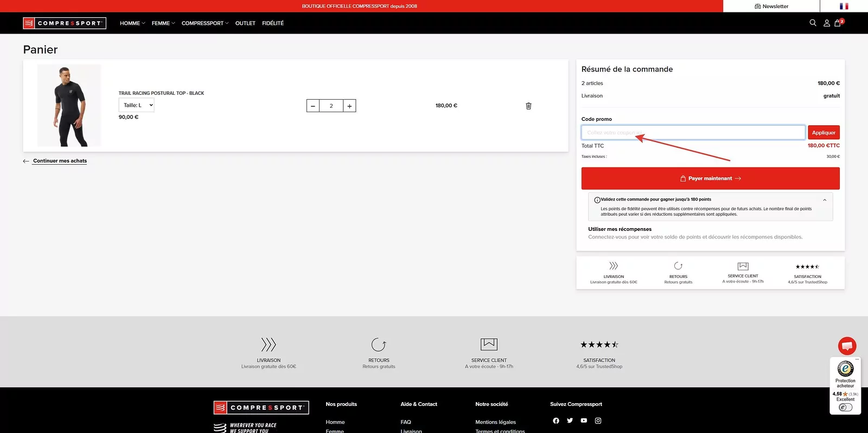Open the footer Mentions légales link
This screenshot has width=868, height=433.
496,422
